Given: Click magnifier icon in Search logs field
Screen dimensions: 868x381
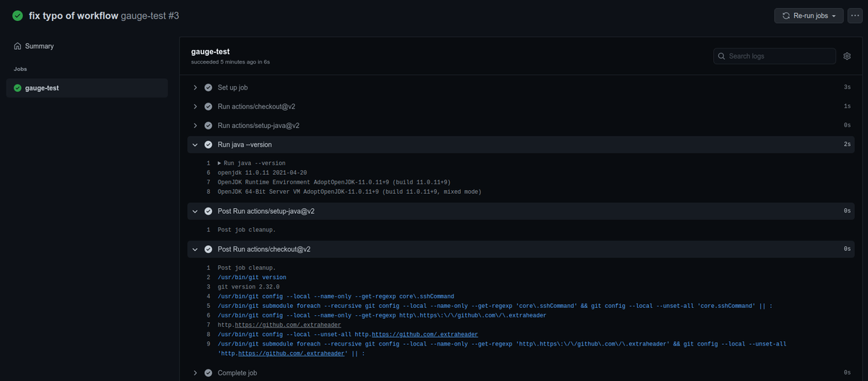Looking at the screenshot, I should [722, 56].
